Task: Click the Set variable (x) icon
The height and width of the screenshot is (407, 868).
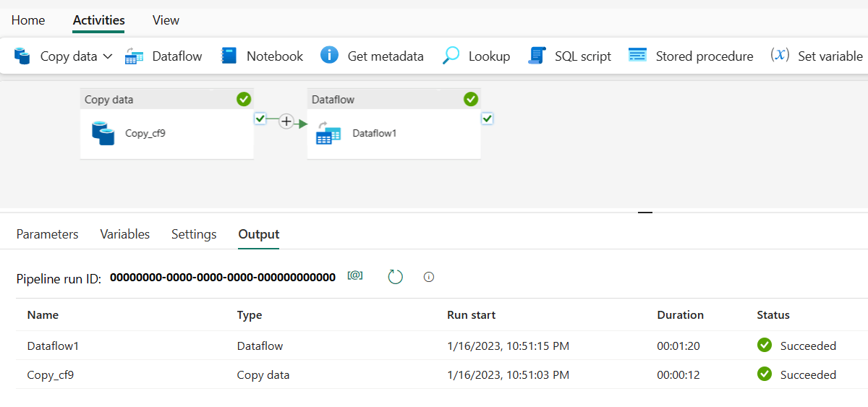Action: click(780, 55)
